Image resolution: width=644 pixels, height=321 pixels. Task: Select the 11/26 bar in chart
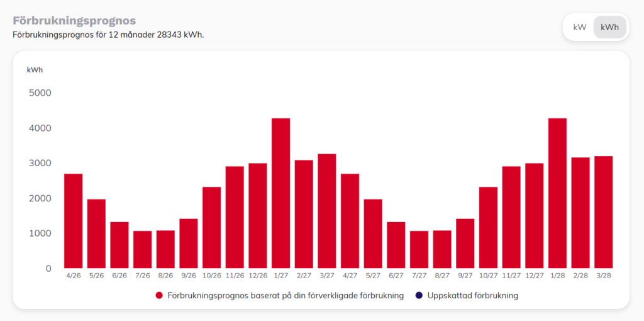(x=235, y=217)
